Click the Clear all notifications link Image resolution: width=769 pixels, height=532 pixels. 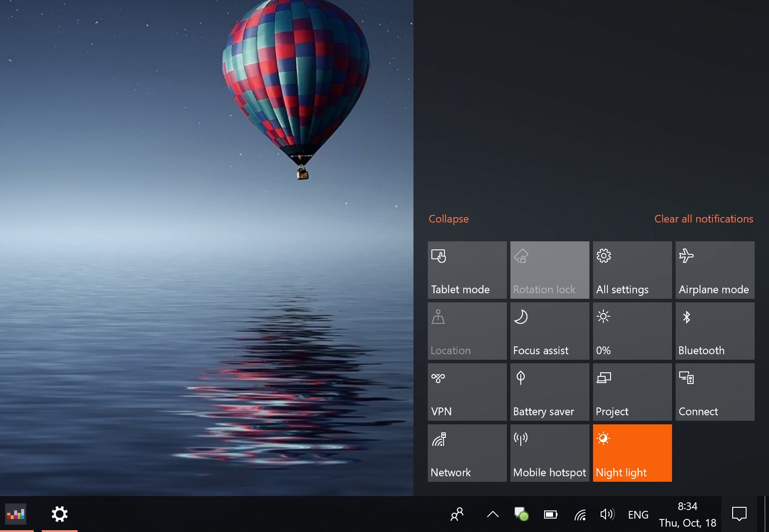pyautogui.click(x=703, y=219)
